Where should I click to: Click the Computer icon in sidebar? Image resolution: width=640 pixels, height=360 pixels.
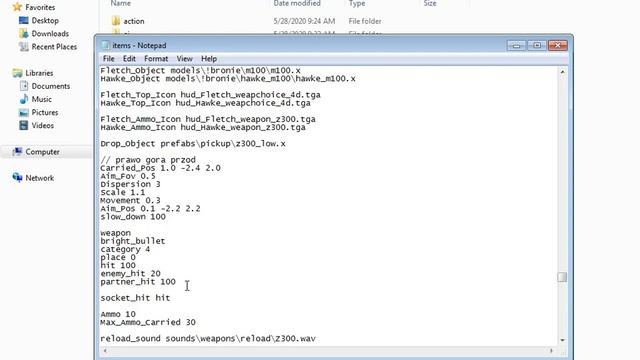coord(17,152)
